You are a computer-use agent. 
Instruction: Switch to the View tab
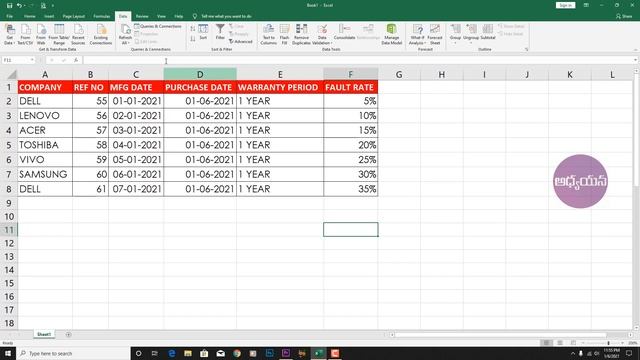pos(161,16)
